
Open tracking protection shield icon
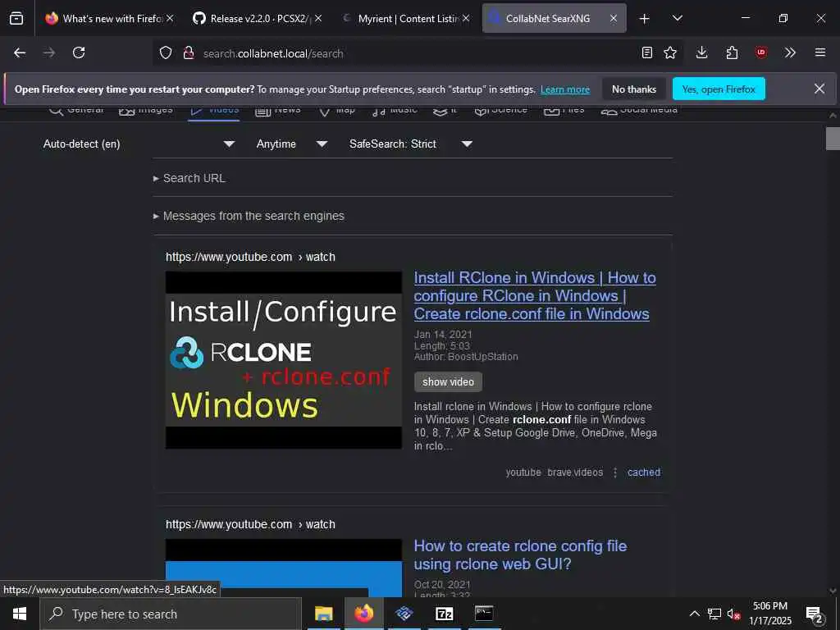click(x=166, y=53)
